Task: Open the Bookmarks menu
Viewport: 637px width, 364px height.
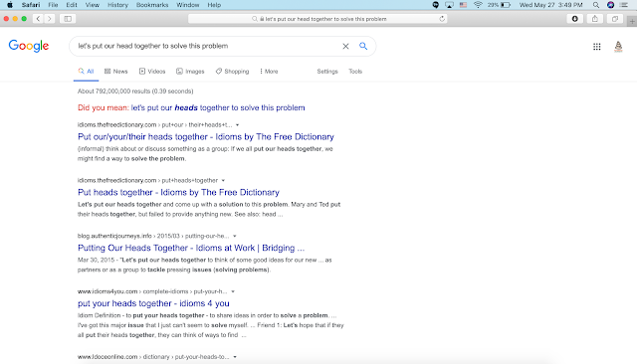Action: coord(152,5)
